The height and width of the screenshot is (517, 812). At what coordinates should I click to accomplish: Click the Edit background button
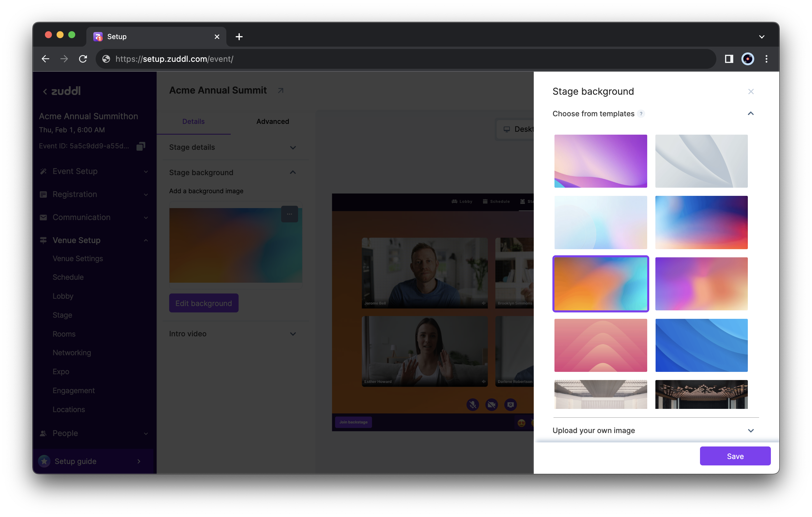pyautogui.click(x=204, y=303)
